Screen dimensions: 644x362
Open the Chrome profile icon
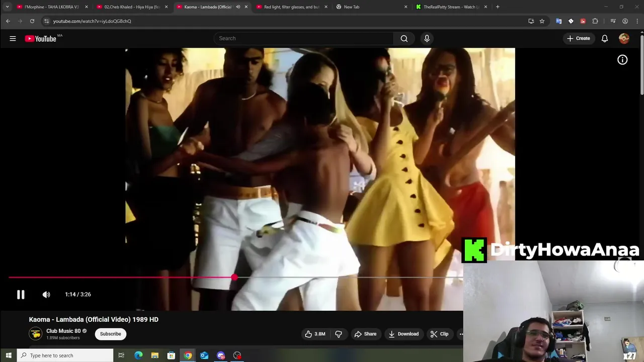pos(625,21)
